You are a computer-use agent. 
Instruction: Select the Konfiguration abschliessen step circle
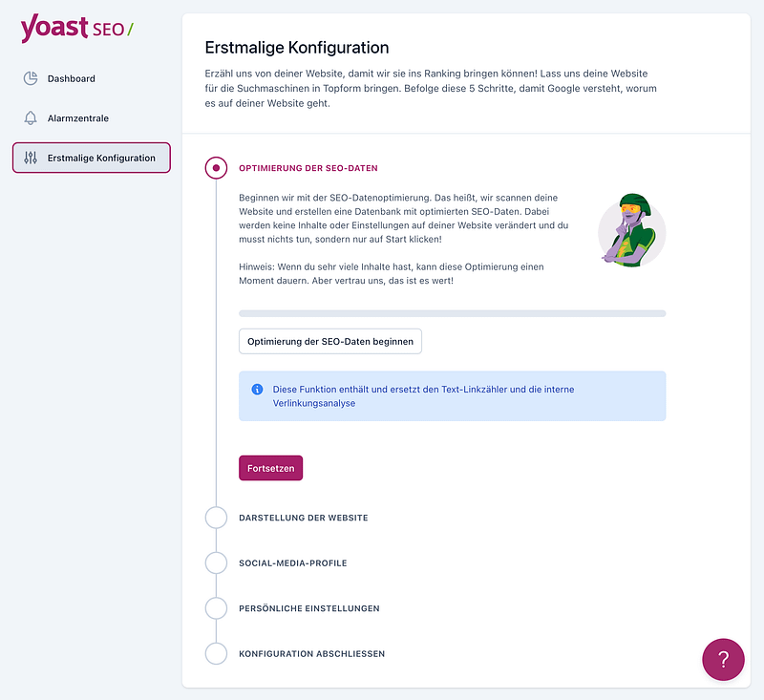pos(217,654)
